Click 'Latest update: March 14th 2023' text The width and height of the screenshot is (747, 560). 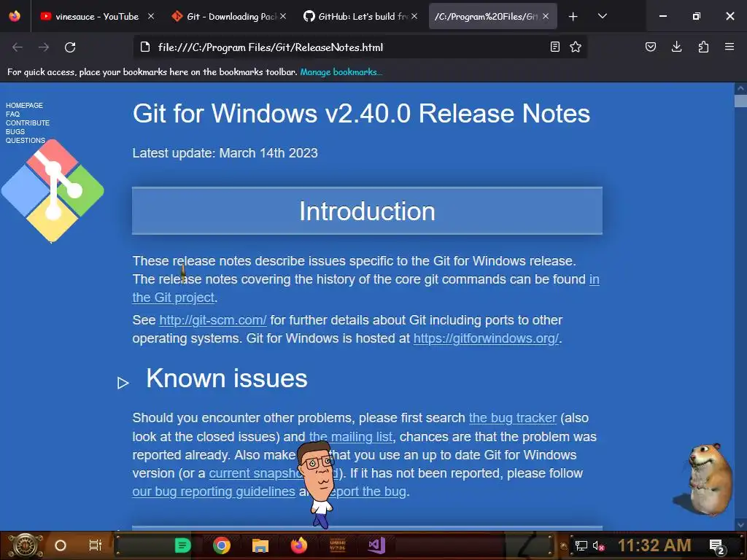[225, 153]
